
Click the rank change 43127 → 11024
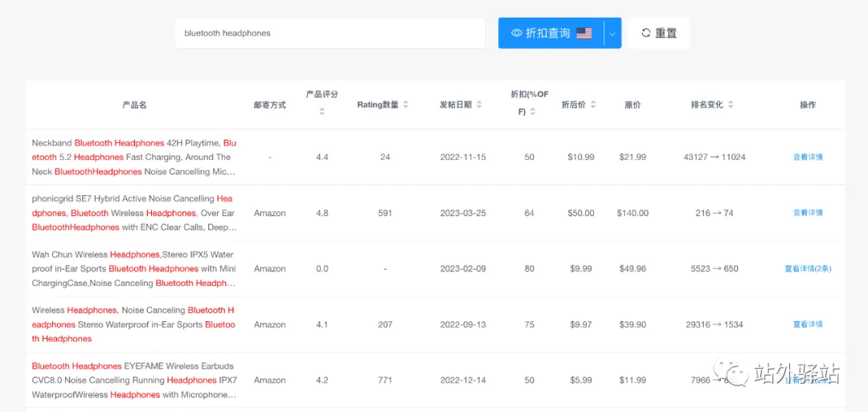pyautogui.click(x=714, y=157)
